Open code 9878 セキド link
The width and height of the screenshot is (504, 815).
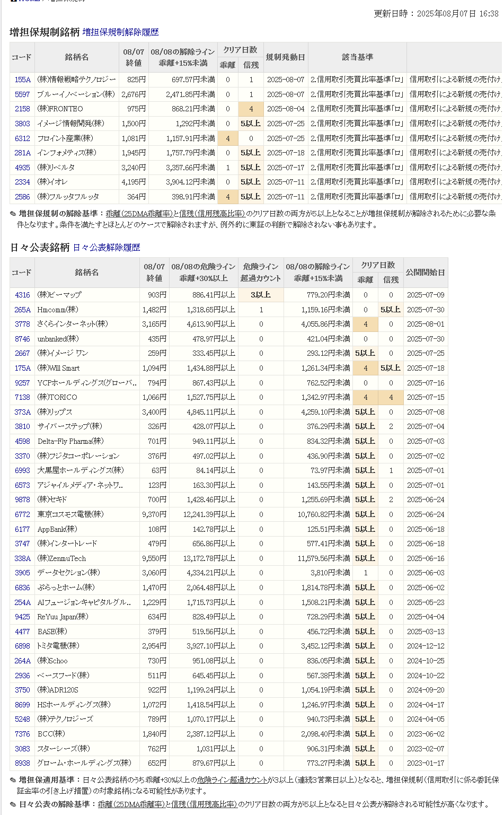[22, 499]
